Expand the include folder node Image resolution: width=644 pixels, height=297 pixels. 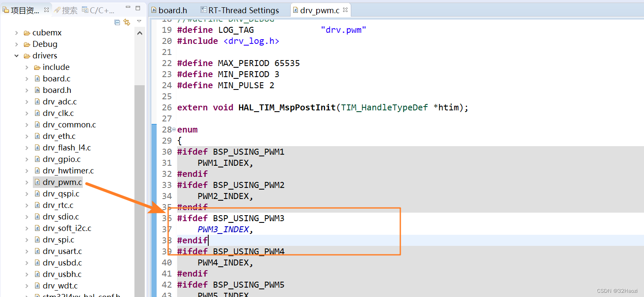click(x=27, y=67)
